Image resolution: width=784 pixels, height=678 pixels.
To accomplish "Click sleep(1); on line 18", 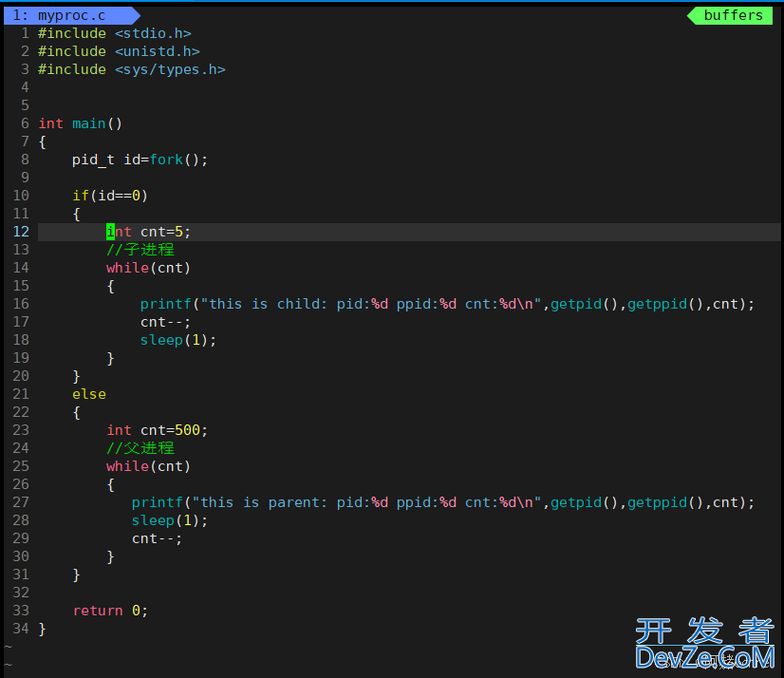I will (178, 340).
